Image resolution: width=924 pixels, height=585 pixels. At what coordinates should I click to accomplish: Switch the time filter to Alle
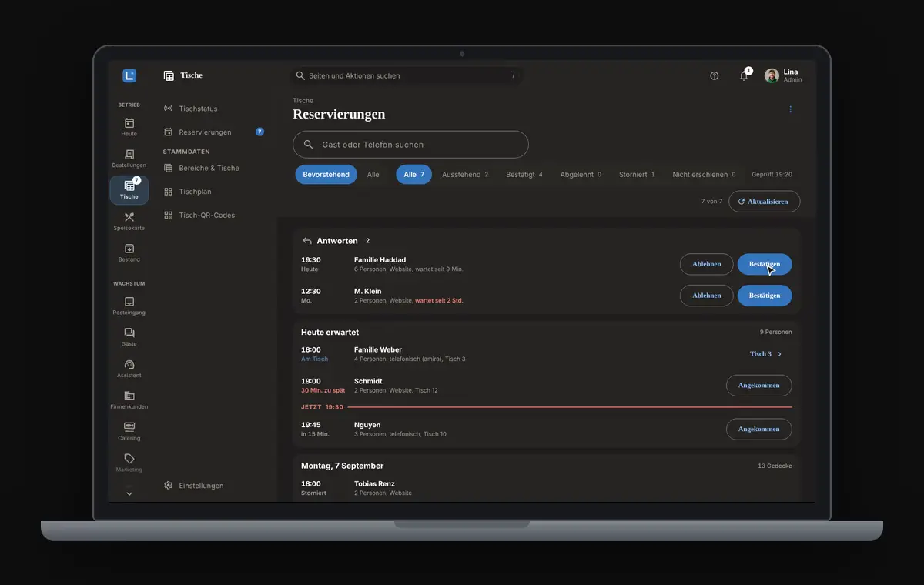tap(373, 175)
